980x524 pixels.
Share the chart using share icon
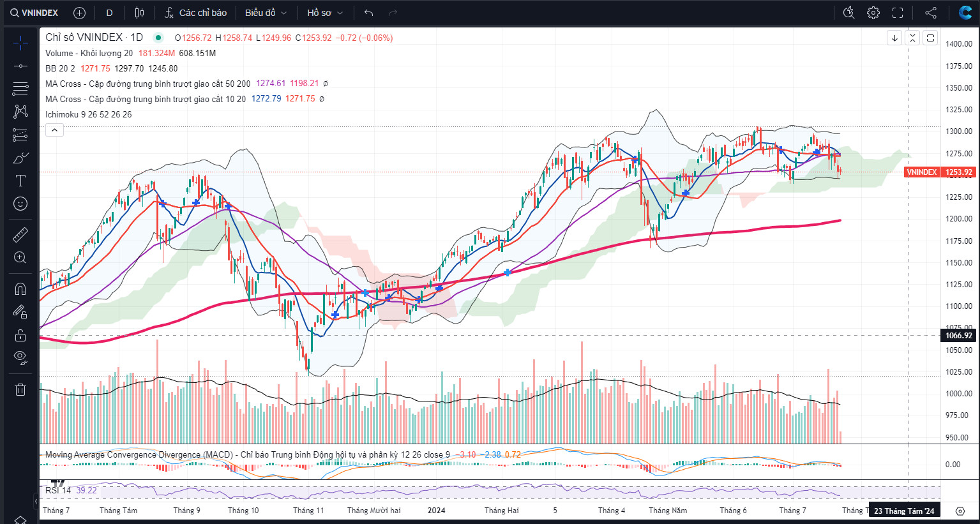tap(931, 13)
